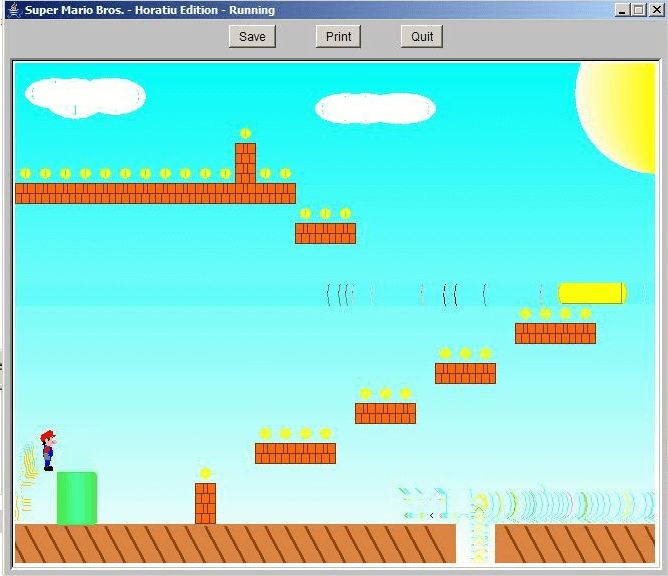Click the yellow sun in the corner
The width and height of the screenshot is (668, 576).
(616, 118)
